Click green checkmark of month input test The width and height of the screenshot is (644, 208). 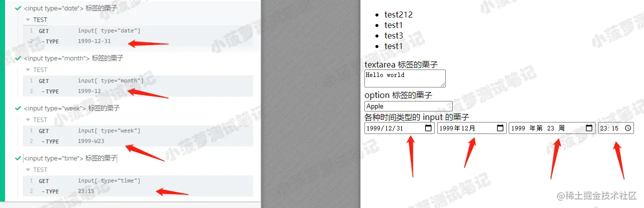pyautogui.click(x=18, y=58)
